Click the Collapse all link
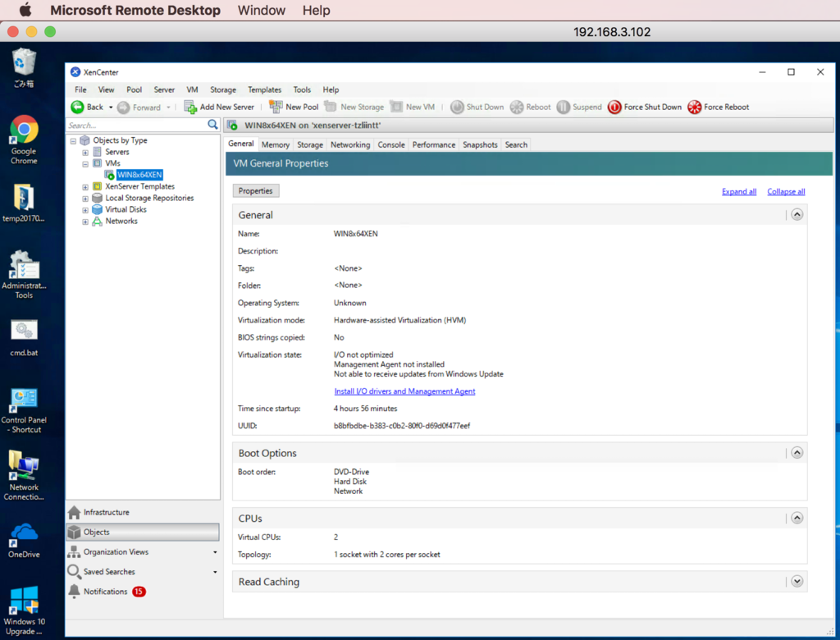 click(786, 191)
